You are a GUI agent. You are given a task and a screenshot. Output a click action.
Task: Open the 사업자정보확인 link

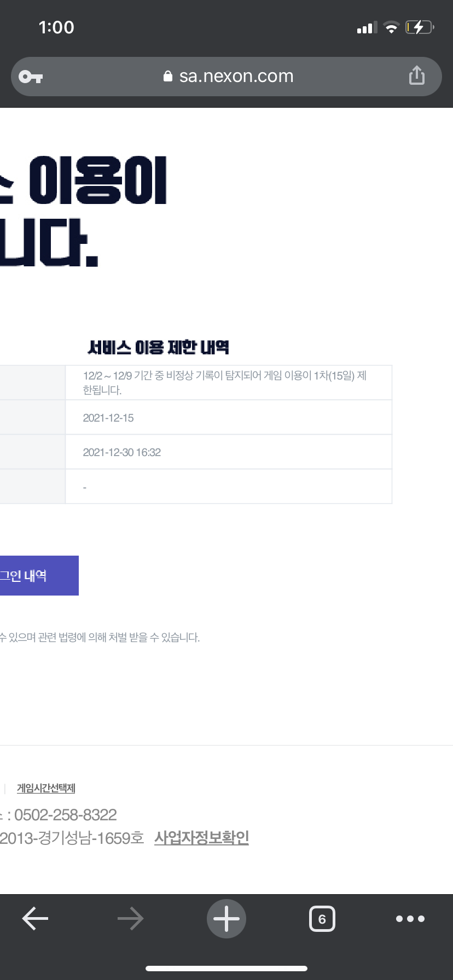coord(201,837)
